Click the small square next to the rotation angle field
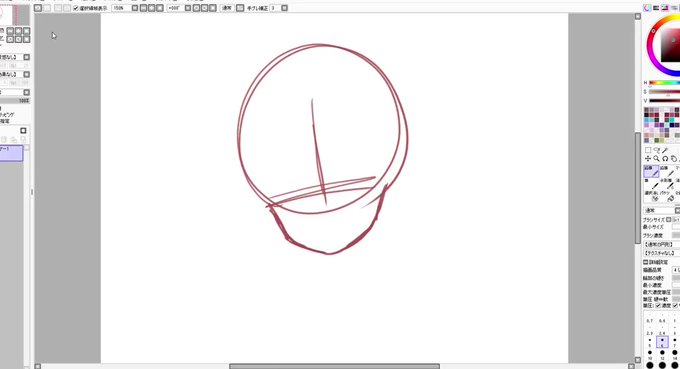680x369 pixels. [x=188, y=8]
